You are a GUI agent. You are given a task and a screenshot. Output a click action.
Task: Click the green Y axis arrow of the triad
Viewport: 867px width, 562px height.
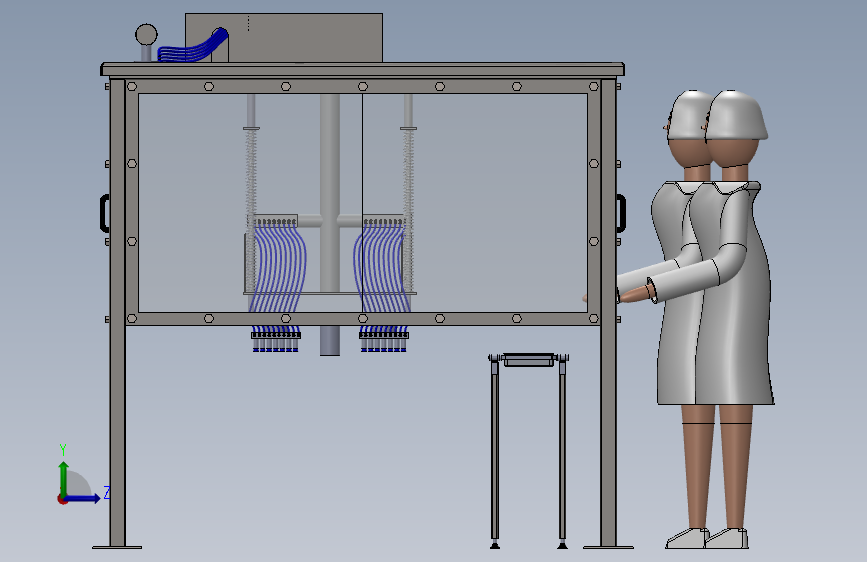coord(64,479)
